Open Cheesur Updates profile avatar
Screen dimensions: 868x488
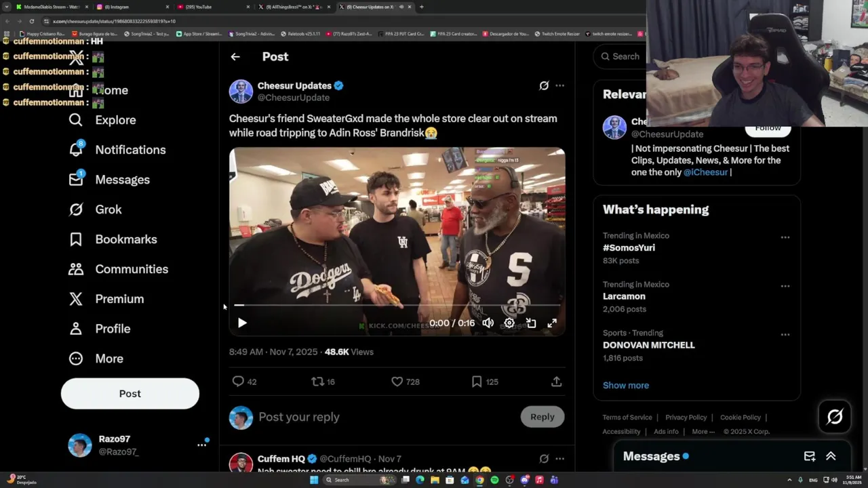(x=241, y=91)
